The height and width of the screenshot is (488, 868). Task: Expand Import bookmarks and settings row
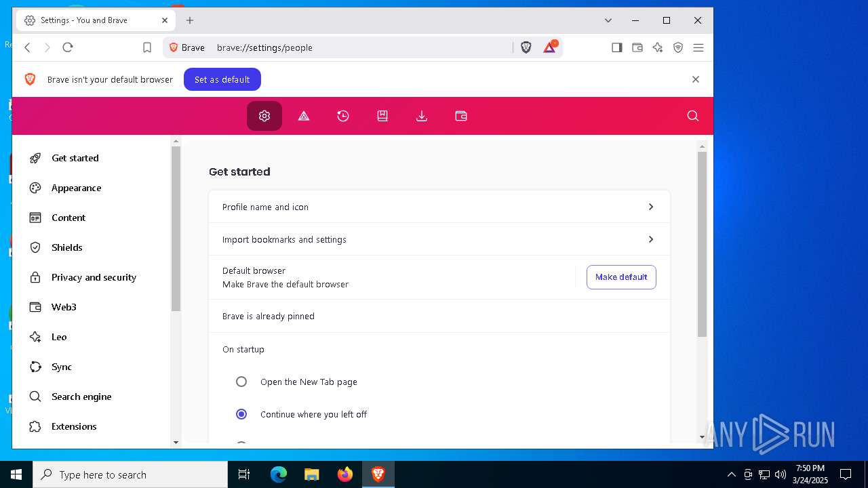(439, 239)
